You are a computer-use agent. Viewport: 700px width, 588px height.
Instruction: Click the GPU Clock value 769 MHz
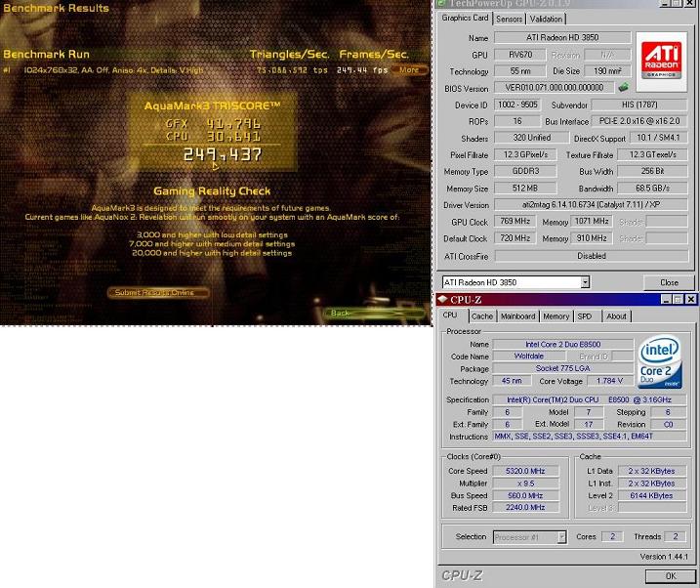point(515,221)
